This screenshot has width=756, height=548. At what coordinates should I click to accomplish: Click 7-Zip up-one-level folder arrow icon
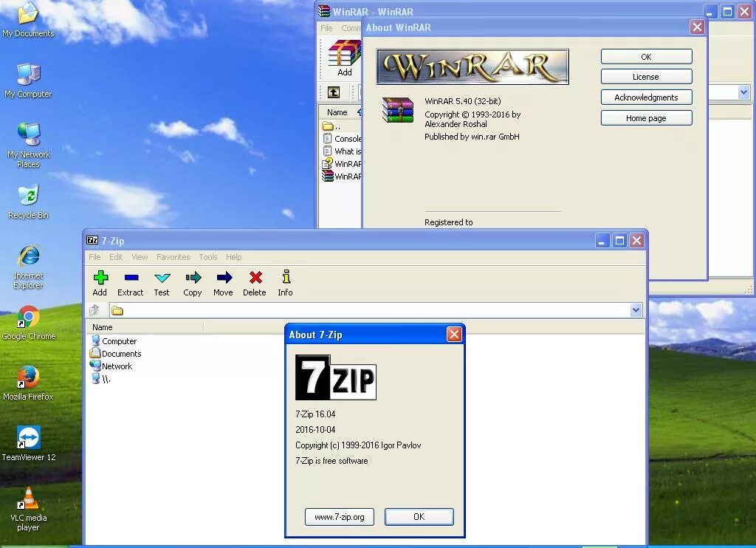(94, 310)
